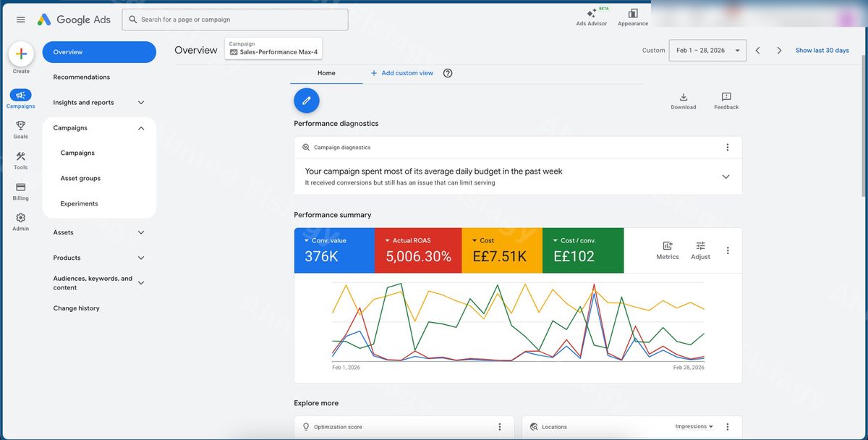Image resolution: width=868 pixels, height=440 pixels.
Task: Open the Metrics selector
Action: pos(668,250)
